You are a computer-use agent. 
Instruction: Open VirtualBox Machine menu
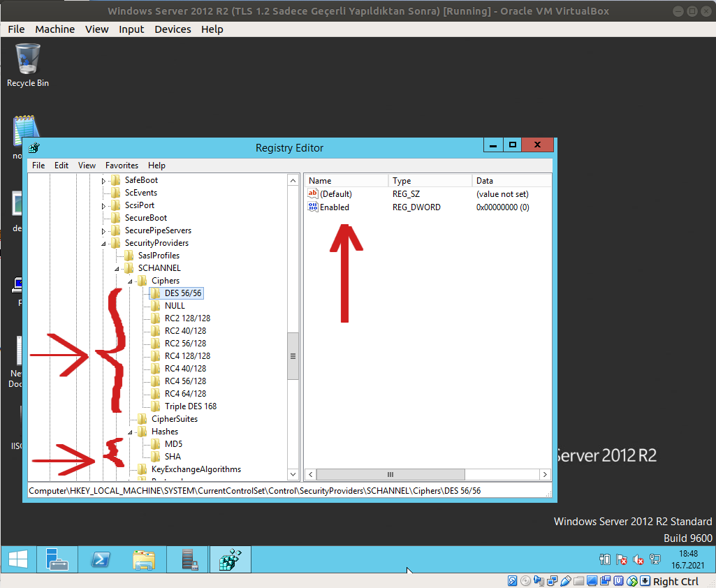point(54,29)
